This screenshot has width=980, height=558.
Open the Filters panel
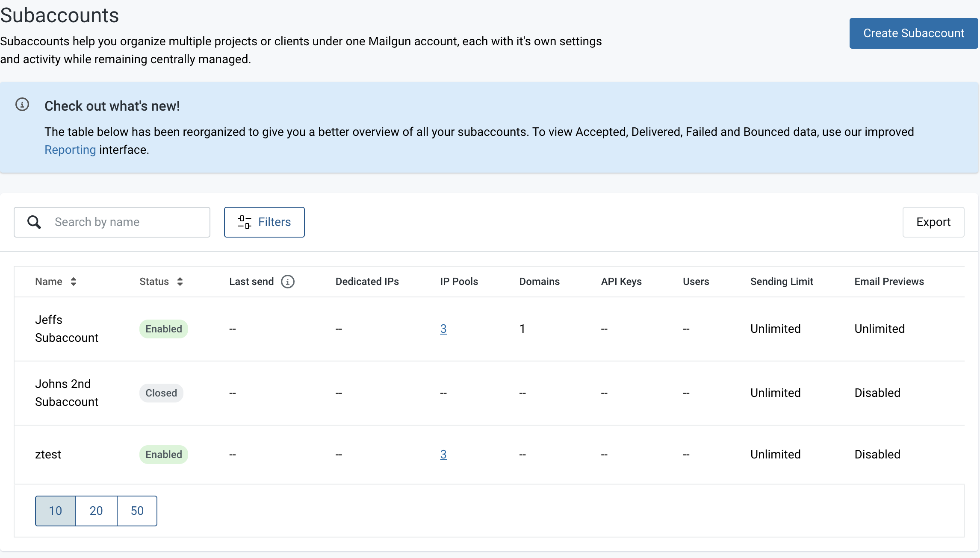click(264, 222)
